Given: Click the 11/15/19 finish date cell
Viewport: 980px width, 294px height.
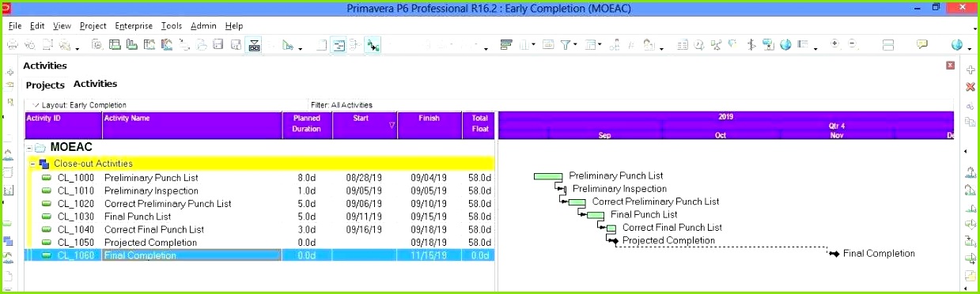Looking at the screenshot, I should click(x=429, y=255).
